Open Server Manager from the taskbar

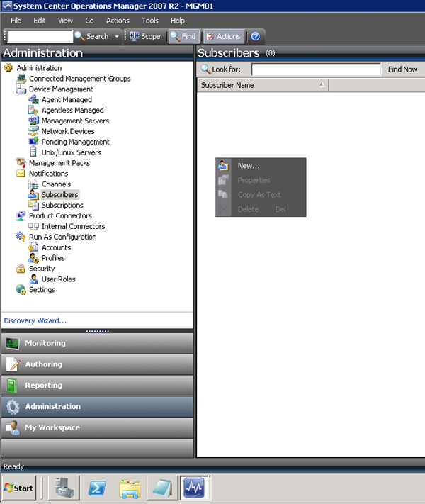point(64,488)
